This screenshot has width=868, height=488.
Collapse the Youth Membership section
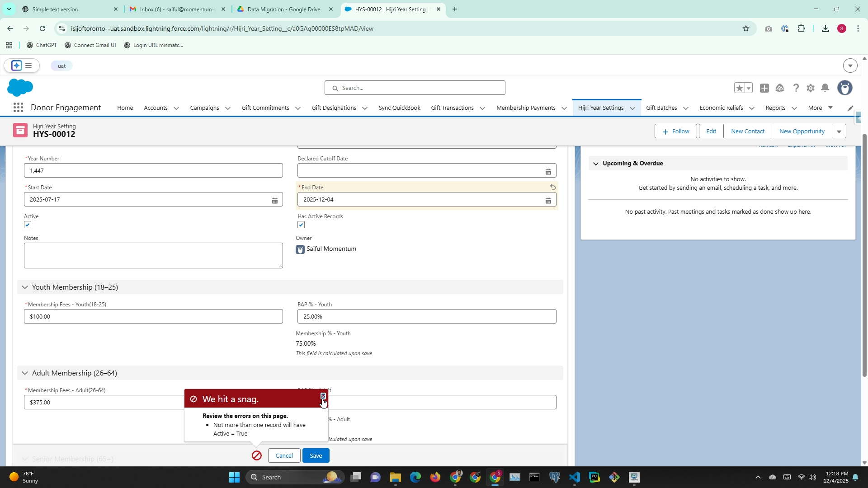[25, 287]
